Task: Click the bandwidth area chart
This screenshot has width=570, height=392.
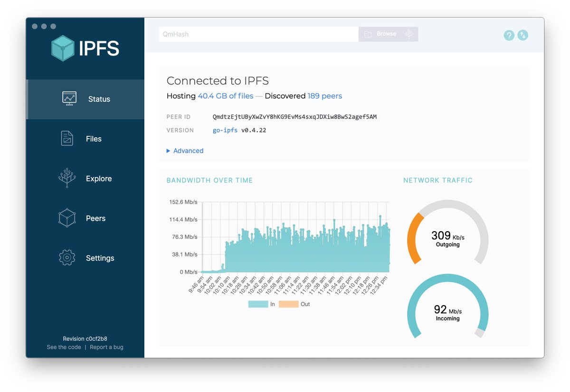Action: (295, 237)
